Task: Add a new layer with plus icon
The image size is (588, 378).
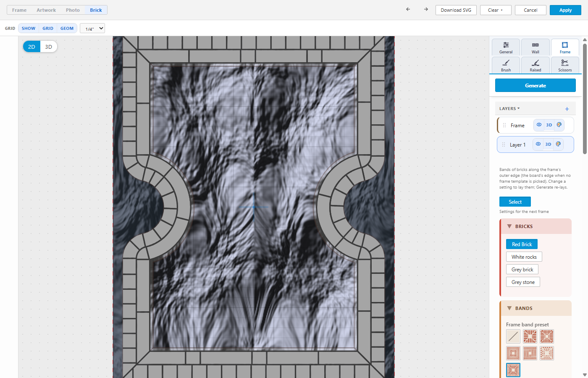Action: (567, 109)
